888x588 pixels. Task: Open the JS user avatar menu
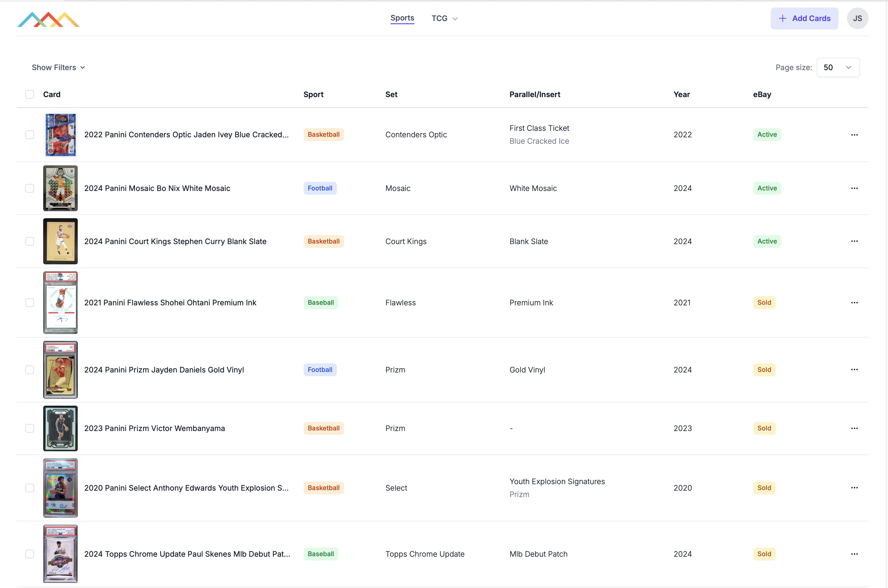click(857, 18)
